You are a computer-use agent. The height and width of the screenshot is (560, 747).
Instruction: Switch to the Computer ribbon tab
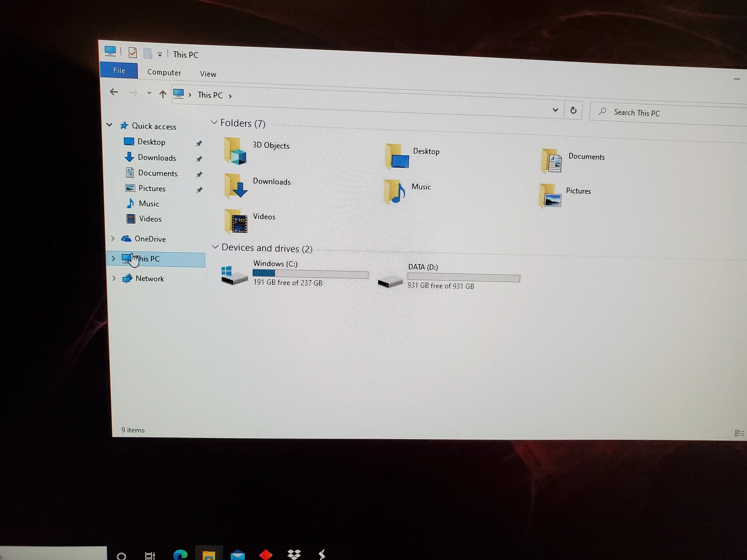click(x=164, y=72)
